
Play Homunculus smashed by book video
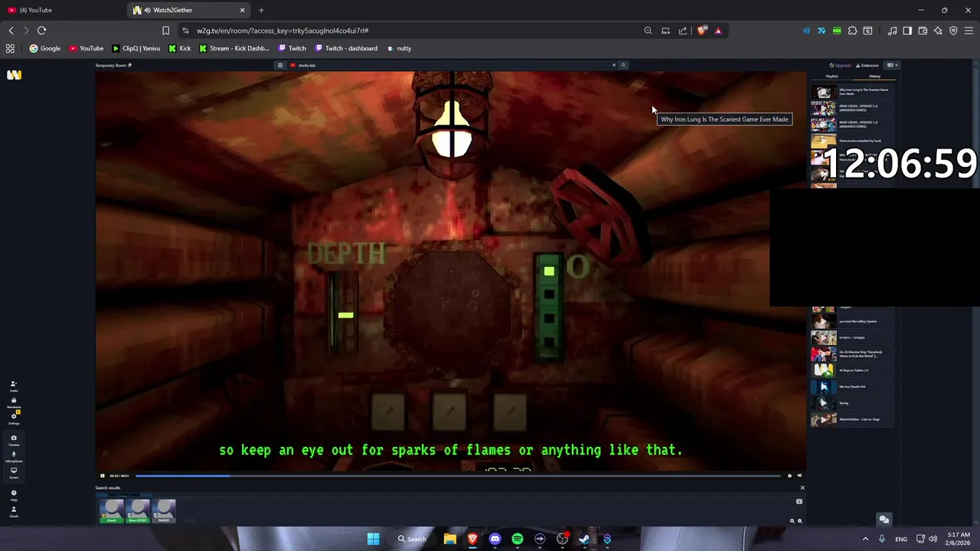coord(851,141)
